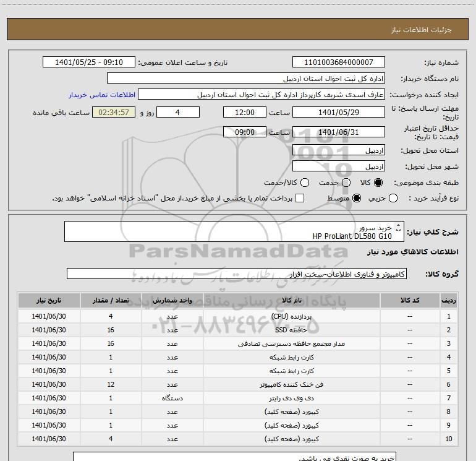Select the پردازنده (CPU) item name

click(291, 316)
